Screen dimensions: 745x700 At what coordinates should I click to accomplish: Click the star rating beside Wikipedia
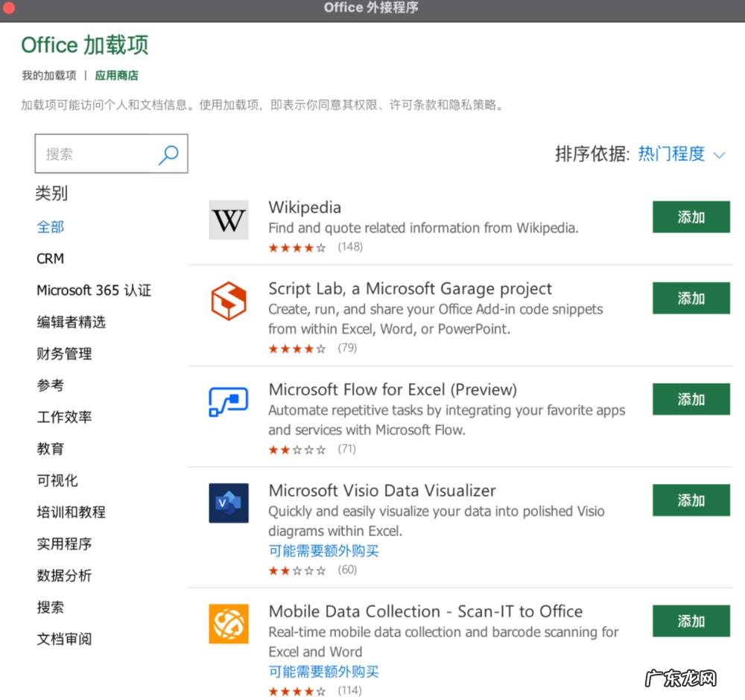297,246
